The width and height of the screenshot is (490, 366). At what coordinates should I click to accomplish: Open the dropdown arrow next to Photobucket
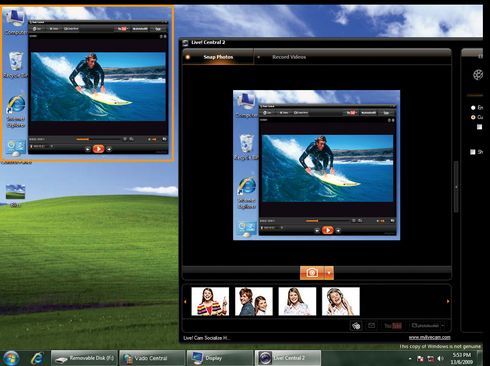(x=443, y=326)
